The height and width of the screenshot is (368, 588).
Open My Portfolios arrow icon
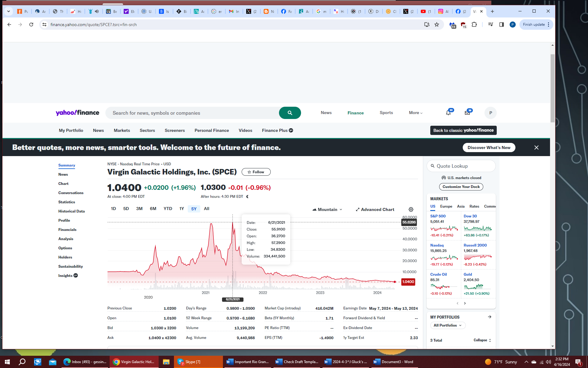[x=489, y=317]
